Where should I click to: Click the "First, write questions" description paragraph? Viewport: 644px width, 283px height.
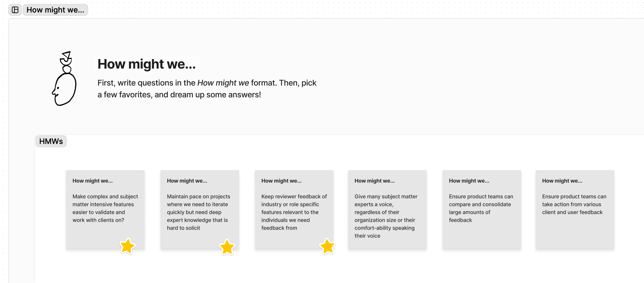(207, 89)
